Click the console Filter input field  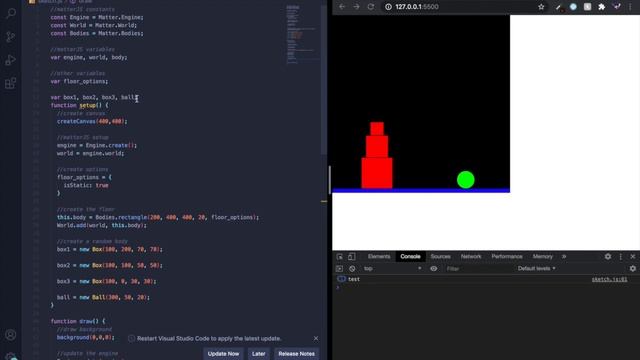[478, 269]
